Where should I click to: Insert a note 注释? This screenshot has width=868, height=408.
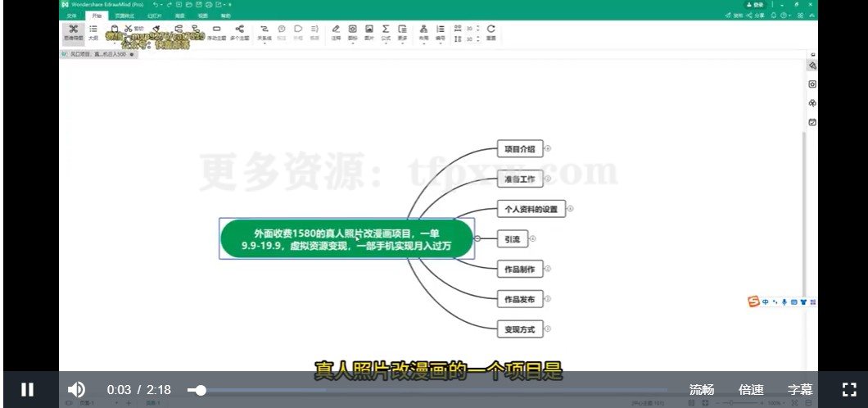coord(336,33)
